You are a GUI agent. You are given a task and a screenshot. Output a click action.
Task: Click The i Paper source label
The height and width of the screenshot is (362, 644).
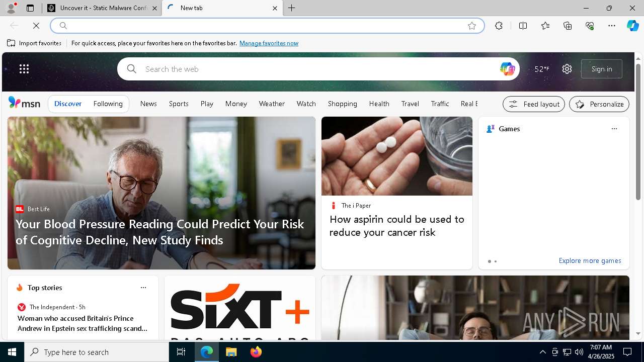(356, 206)
